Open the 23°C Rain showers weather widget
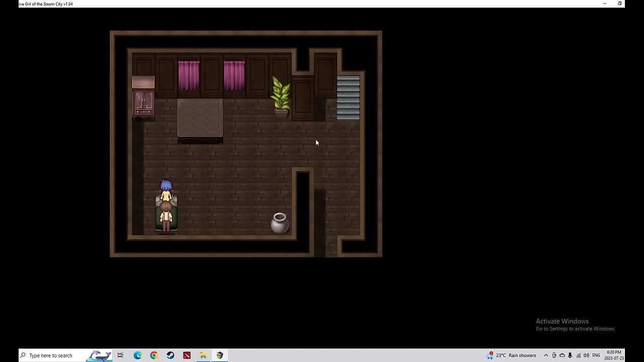The height and width of the screenshot is (362, 644). [512, 355]
